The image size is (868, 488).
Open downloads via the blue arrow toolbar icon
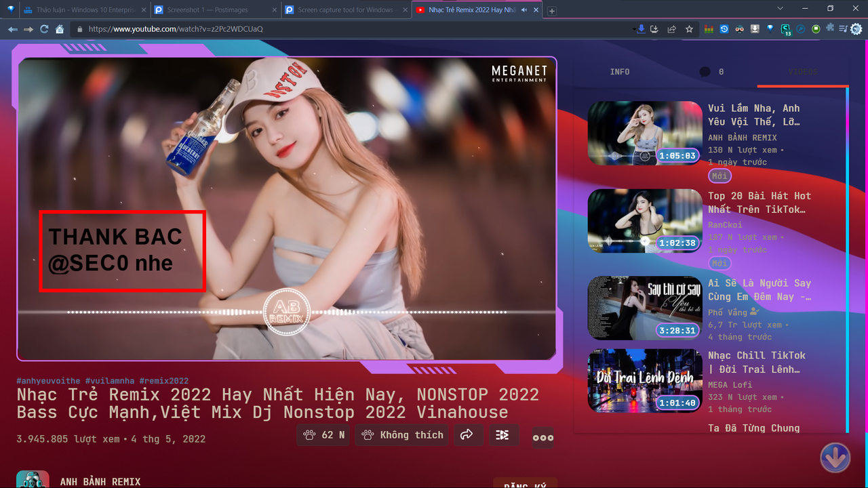click(x=642, y=29)
